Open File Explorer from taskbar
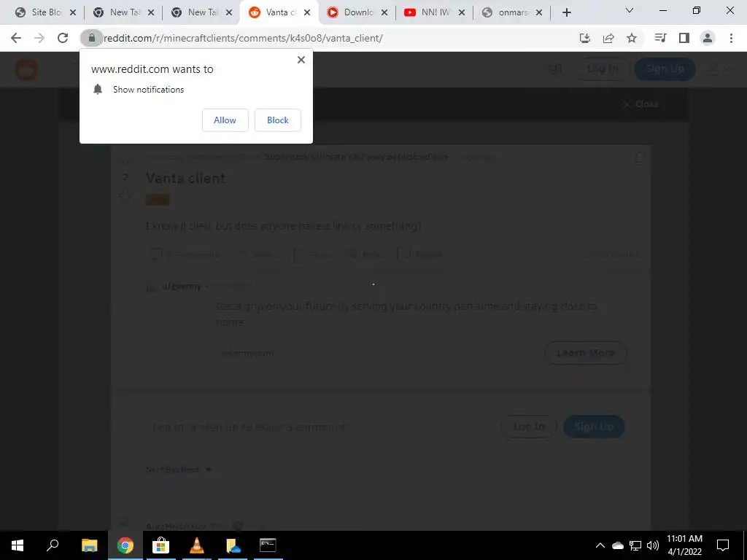747x560 pixels. (x=89, y=545)
